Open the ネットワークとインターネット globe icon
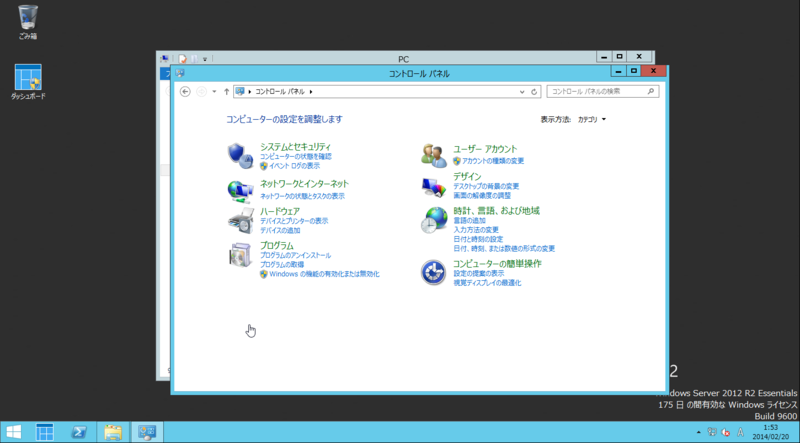The height and width of the screenshot is (443, 800). 240,191
